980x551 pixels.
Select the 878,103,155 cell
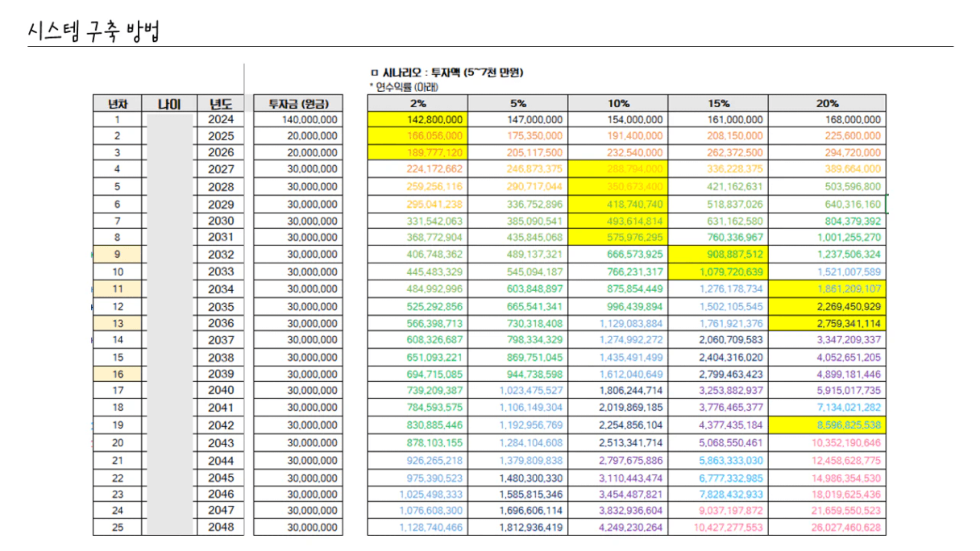[417, 442]
